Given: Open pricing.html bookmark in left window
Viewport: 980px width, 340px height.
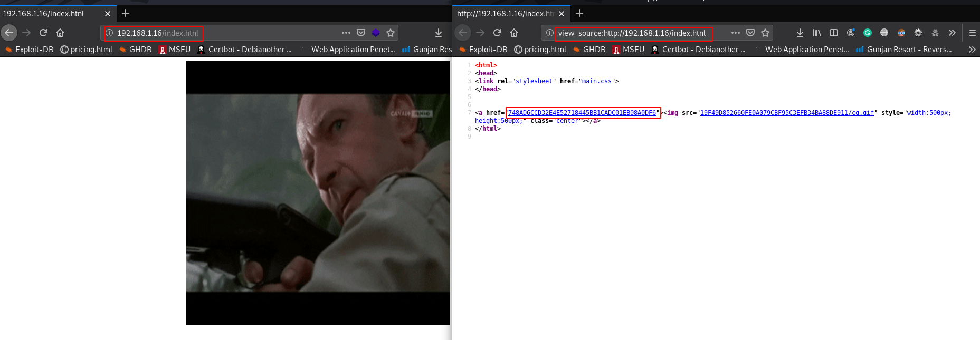Looking at the screenshot, I should [87, 50].
